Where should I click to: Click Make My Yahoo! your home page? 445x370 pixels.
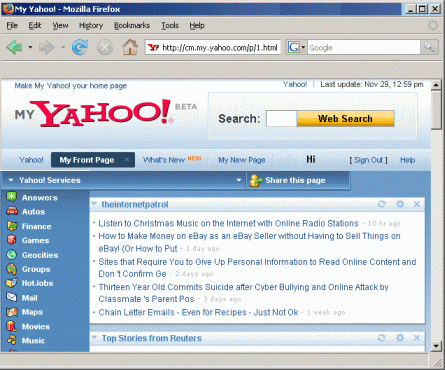(71, 86)
